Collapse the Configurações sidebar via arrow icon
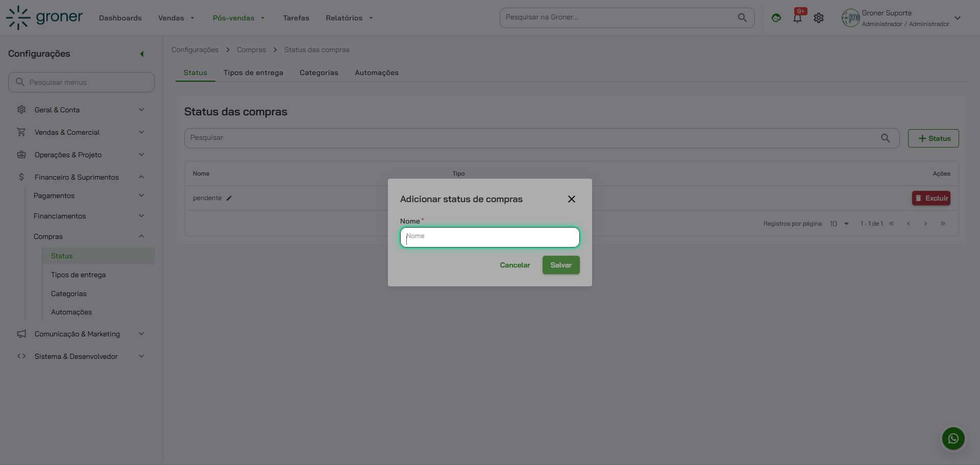This screenshot has height=465, width=980. pyautogui.click(x=142, y=54)
